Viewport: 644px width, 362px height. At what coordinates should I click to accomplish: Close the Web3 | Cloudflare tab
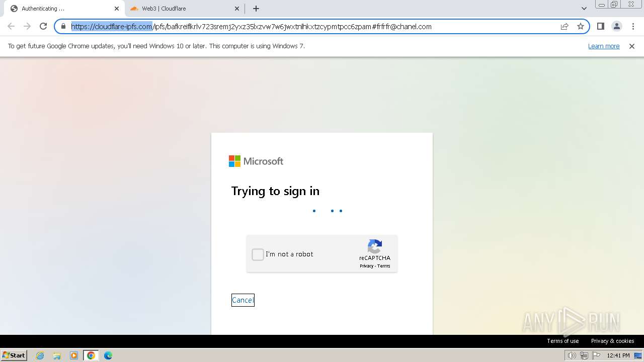click(x=237, y=9)
